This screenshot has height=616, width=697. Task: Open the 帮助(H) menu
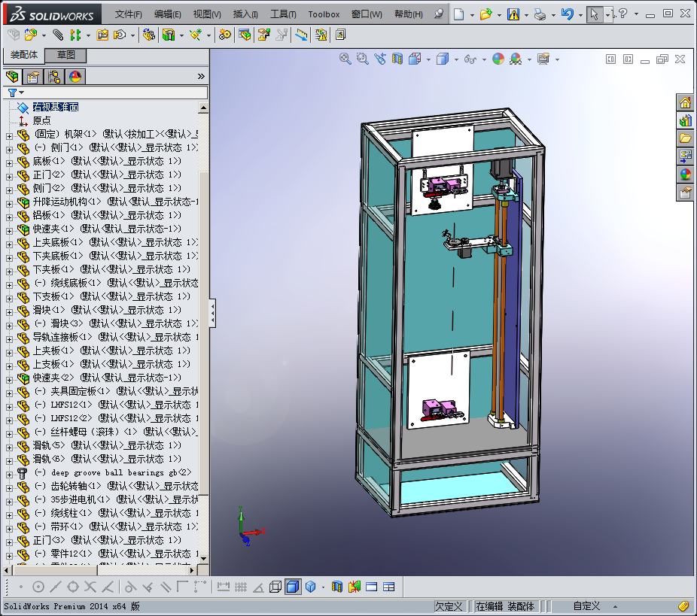click(409, 14)
